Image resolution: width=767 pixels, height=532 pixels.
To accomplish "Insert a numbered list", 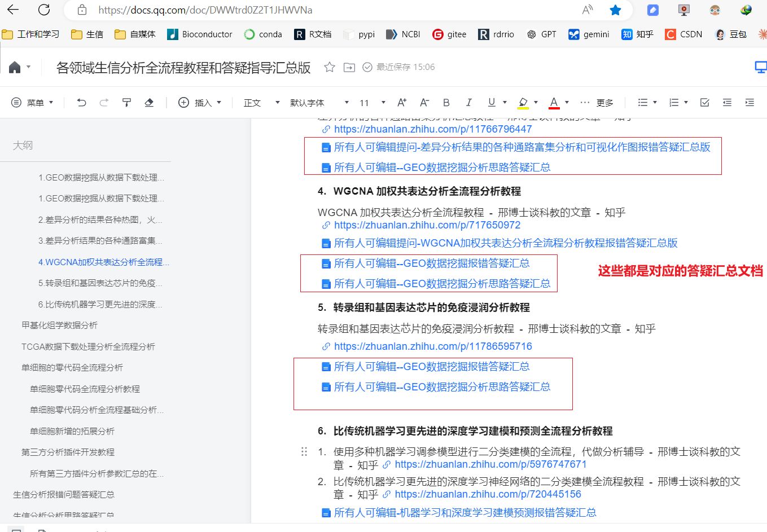I will click(x=673, y=102).
